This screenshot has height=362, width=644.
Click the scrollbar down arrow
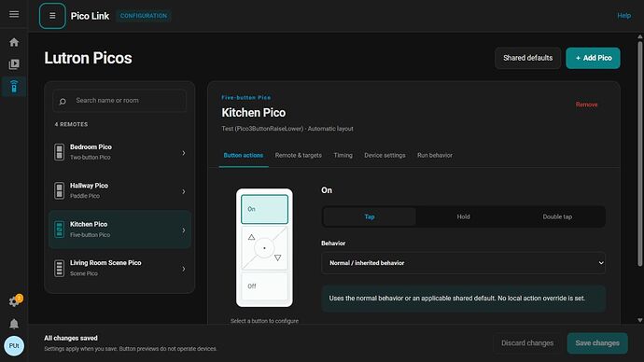tap(639, 320)
